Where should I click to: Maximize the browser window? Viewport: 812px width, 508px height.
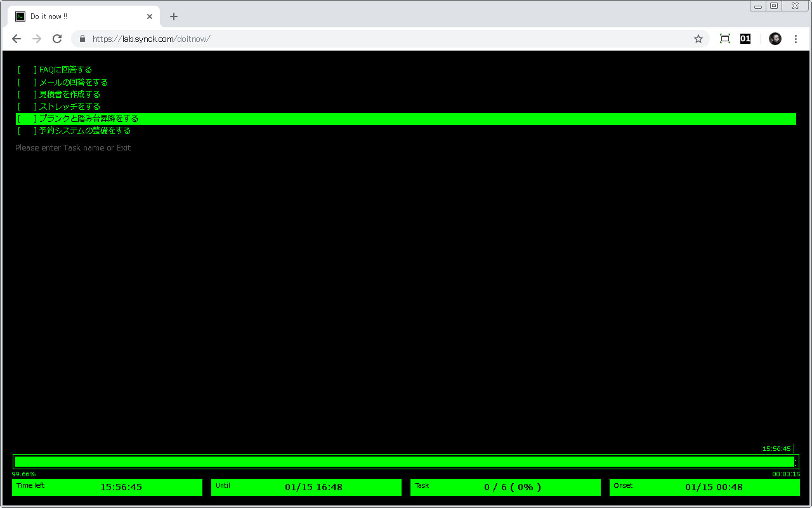774,6
